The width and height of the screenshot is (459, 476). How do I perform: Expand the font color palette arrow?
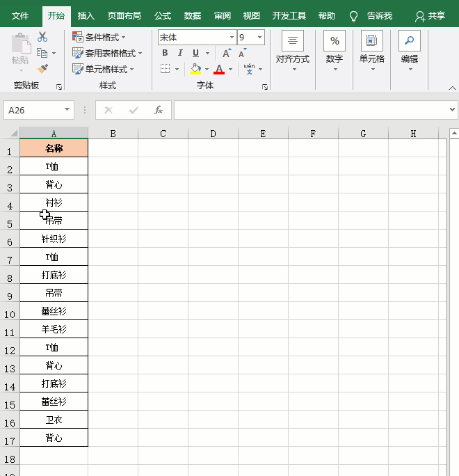(231, 69)
